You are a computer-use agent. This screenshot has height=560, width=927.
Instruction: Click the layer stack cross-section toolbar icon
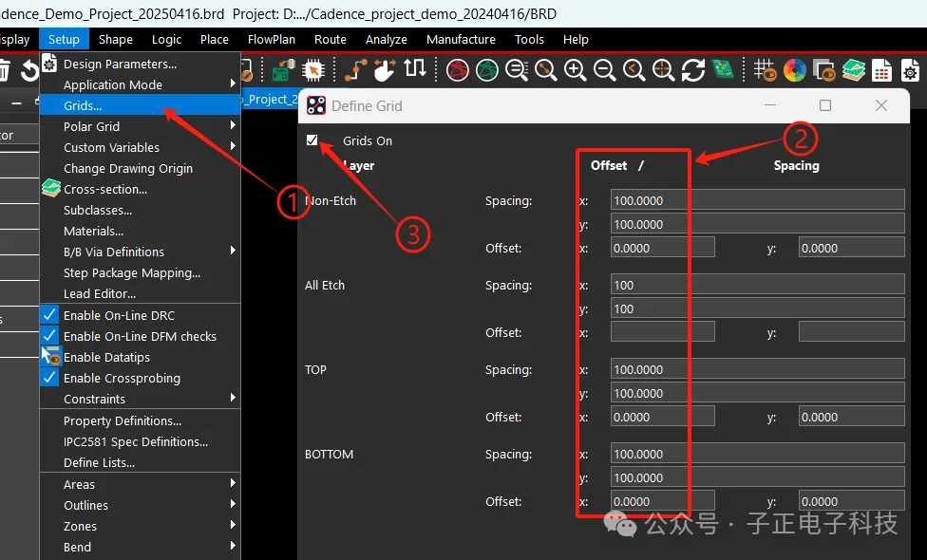click(853, 70)
